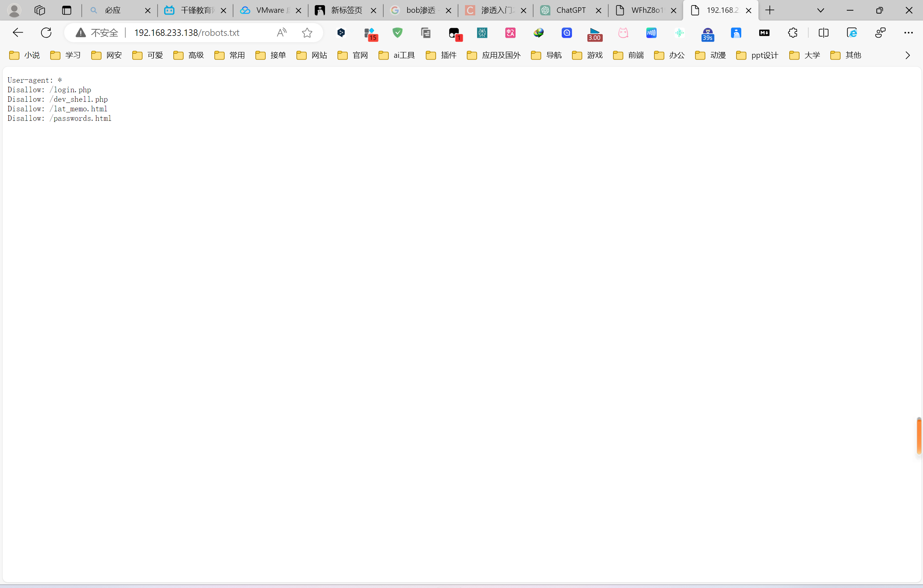The width and height of the screenshot is (923, 588).
Task: Open the ai工具 bookmarks folder
Action: coord(397,56)
